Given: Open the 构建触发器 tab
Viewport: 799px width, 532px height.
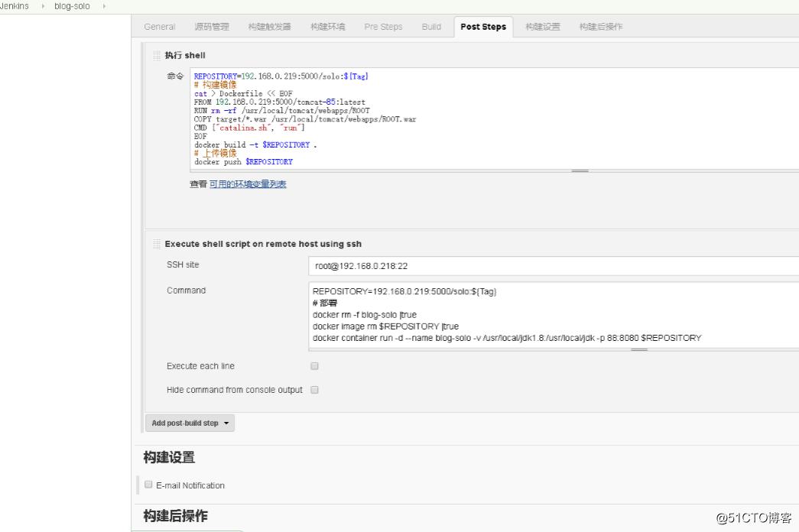Looking at the screenshot, I should 268,26.
